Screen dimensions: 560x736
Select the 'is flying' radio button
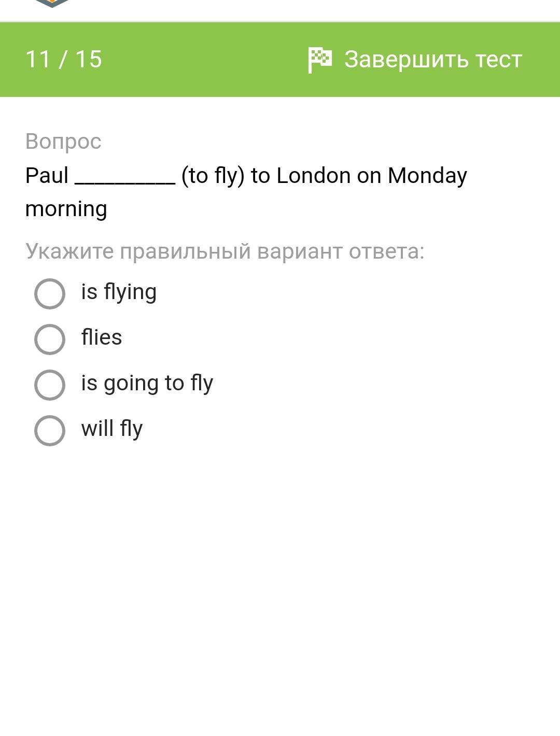pos(50,294)
